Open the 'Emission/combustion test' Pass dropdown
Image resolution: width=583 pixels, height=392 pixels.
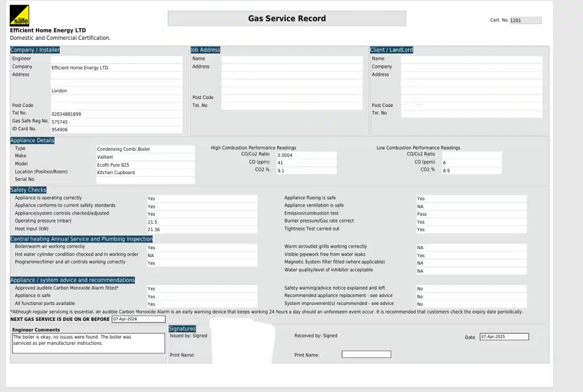point(470,214)
